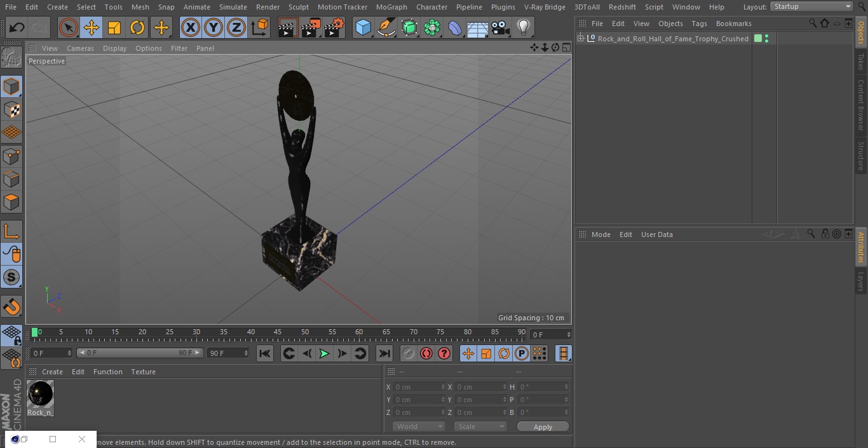This screenshot has height=448, width=868.
Task: Open the material Create menu
Action: [x=52, y=372]
